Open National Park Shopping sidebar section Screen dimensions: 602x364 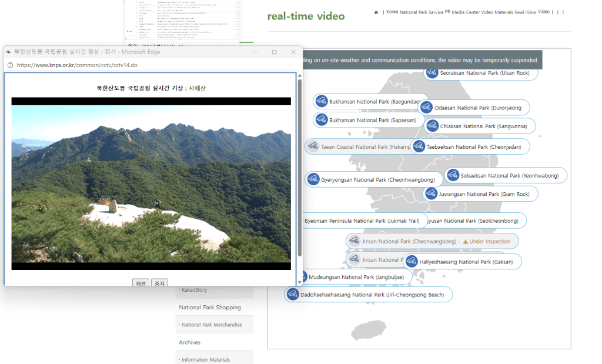[x=210, y=307]
